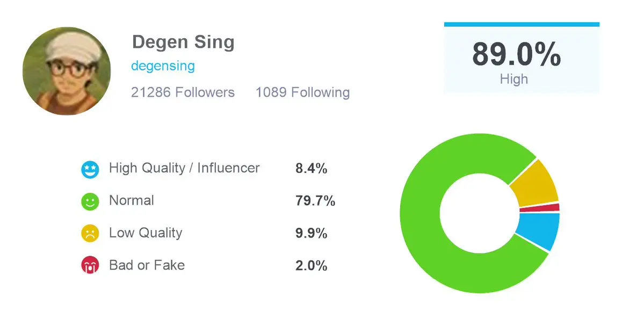This screenshot has height=311, width=644.
Task: Click the yellow sad-face Low Quality icon
Action: [89, 234]
